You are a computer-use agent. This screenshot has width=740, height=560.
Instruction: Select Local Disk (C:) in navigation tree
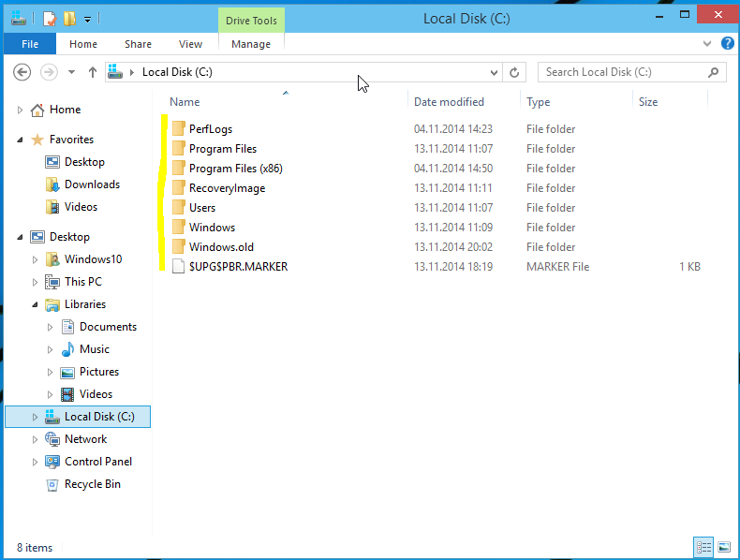click(x=78, y=417)
